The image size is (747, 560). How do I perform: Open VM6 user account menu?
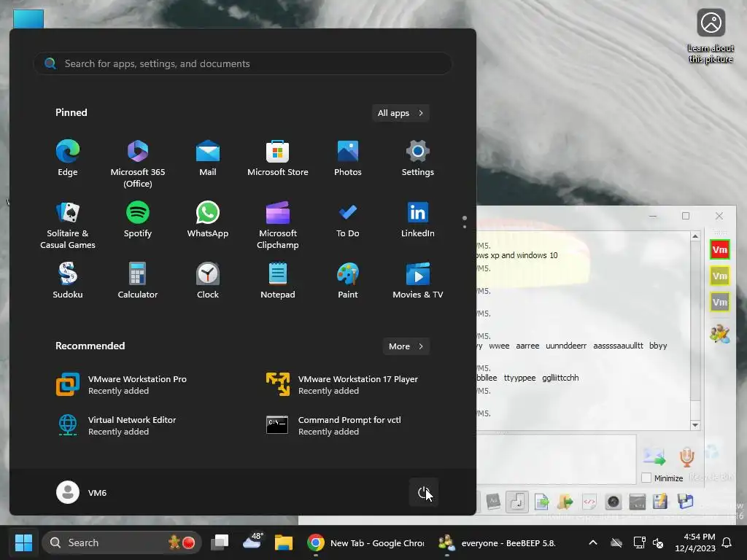point(82,492)
